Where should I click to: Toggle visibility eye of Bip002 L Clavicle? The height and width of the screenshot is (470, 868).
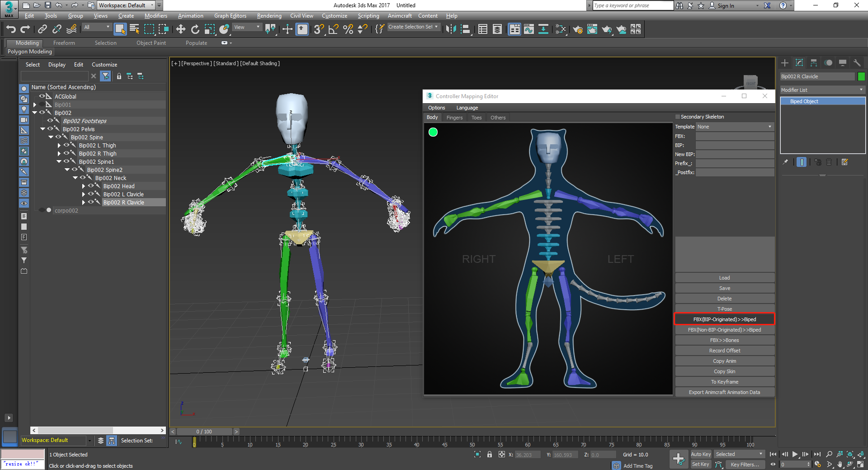click(x=91, y=194)
